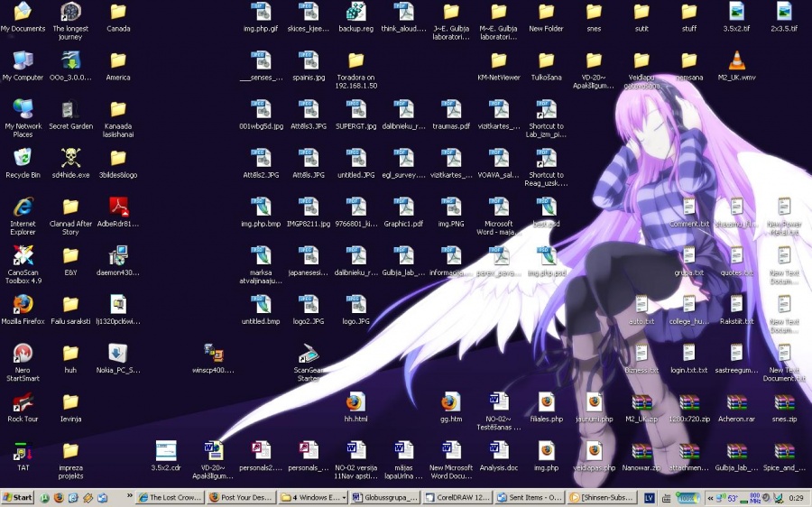Viewport: 812px width, 507px height.
Task: Open Nero StartSmart shortcut
Action: (23, 362)
